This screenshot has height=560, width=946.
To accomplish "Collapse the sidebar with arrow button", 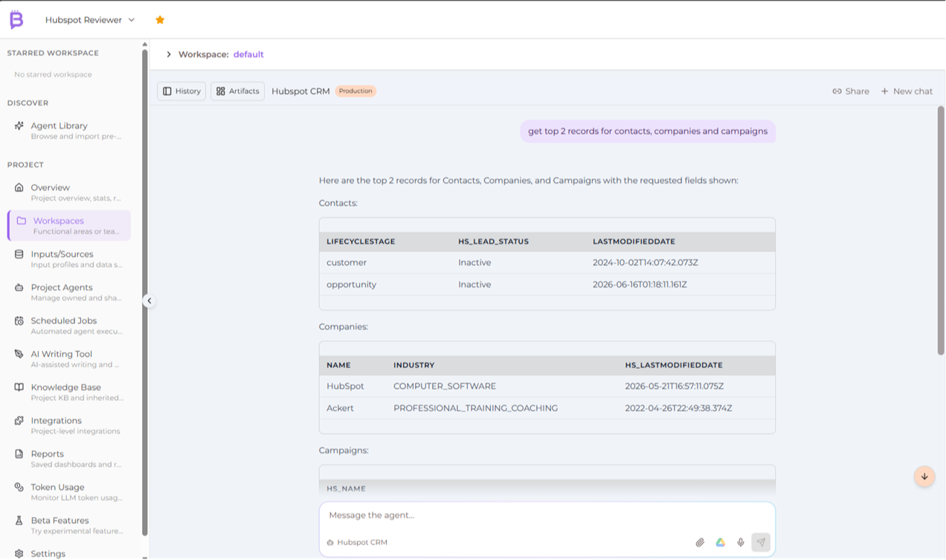I will 149,301.
